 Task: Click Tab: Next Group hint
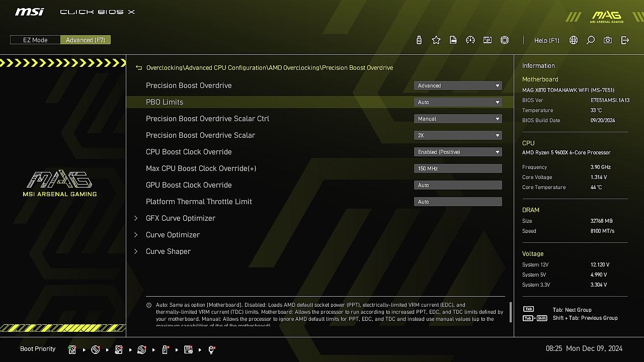tap(572, 310)
